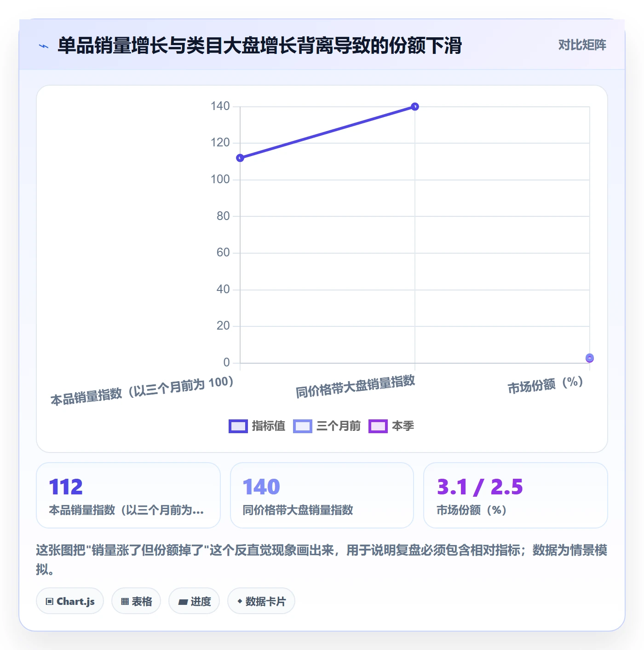Click the description paragraph starting 这张图把
644x650 pixels.
pos(322,559)
